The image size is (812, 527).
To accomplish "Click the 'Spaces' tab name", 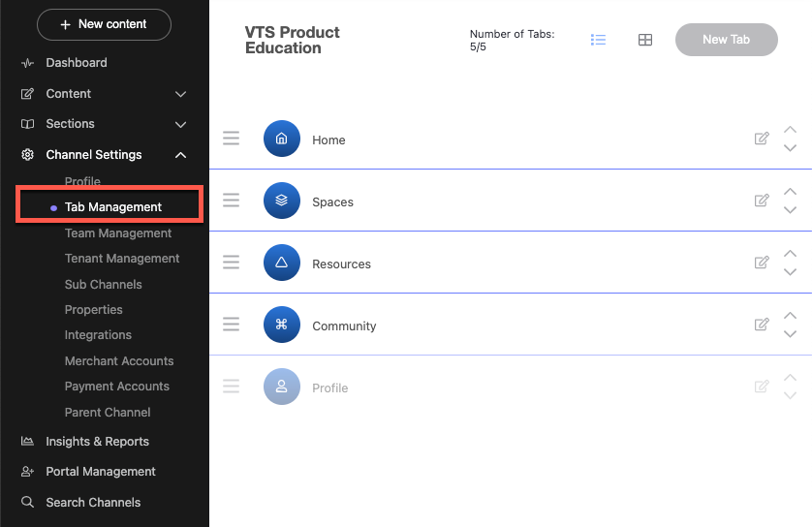I will [x=332, y=202].
